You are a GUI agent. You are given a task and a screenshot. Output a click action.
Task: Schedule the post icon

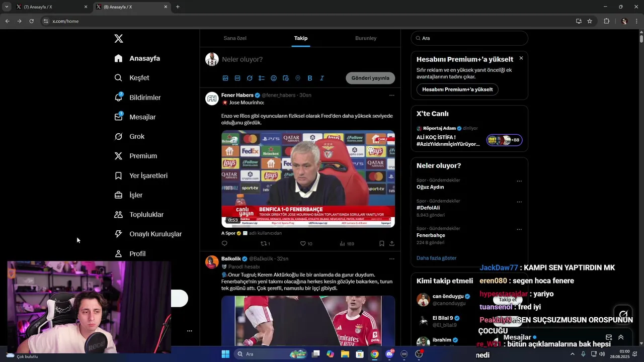286,78
